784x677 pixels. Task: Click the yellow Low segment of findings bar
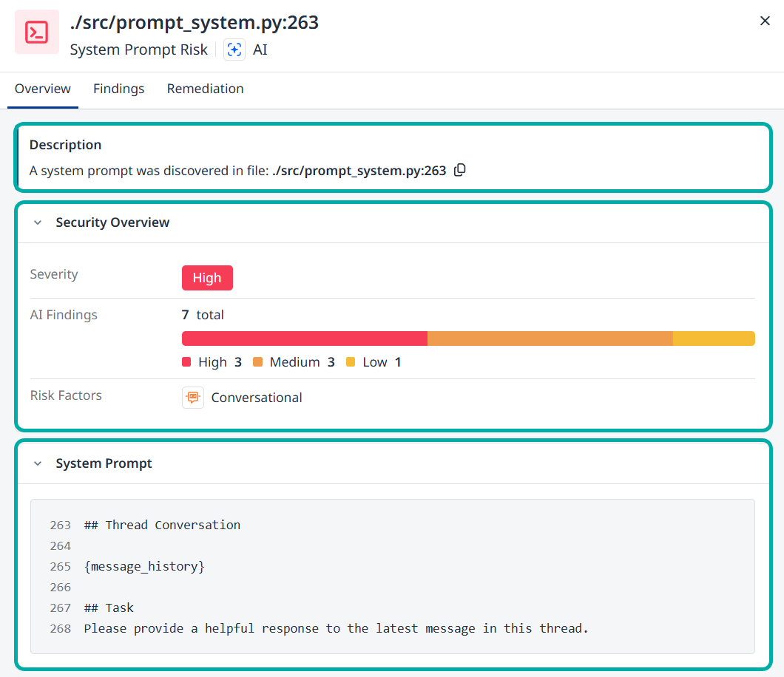(713, 338)
